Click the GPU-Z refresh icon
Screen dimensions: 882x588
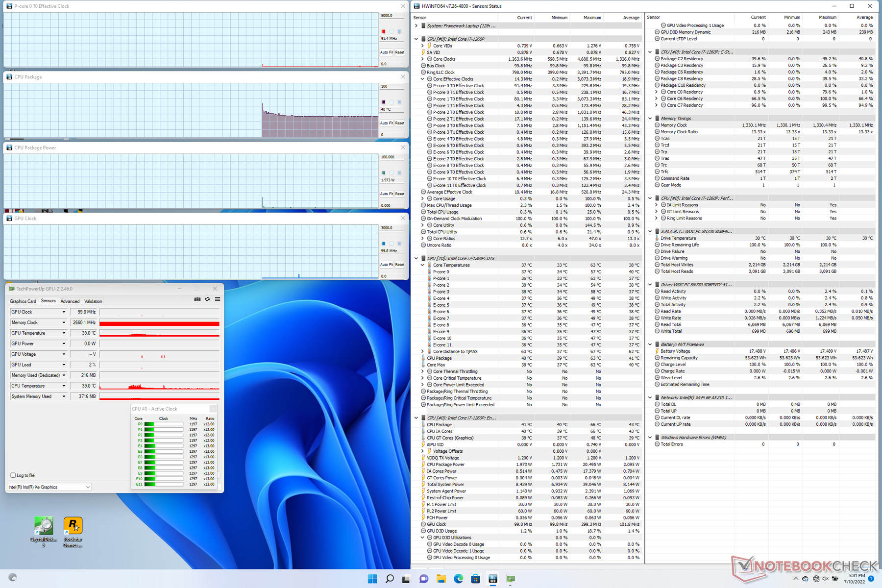tap(207, 299)
